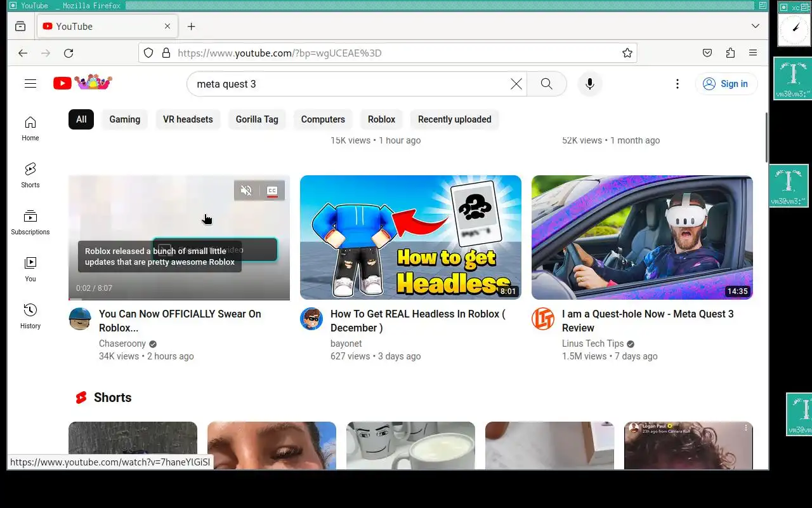Image resolution: width=812 pixels, height=508 pixels.
Task: Reload the page
Action: coord(69,53)
